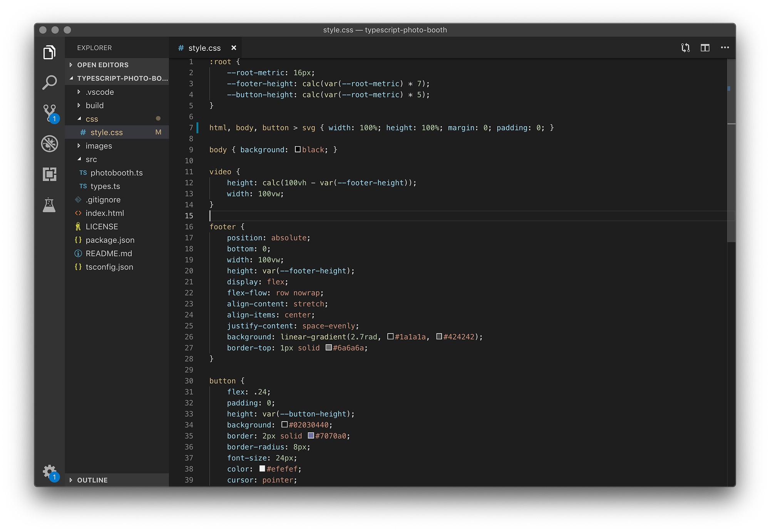Expand the OUTLINE section
Image resolution: width=770 pixels, height=532 pixels.
(x=92, y=480)
